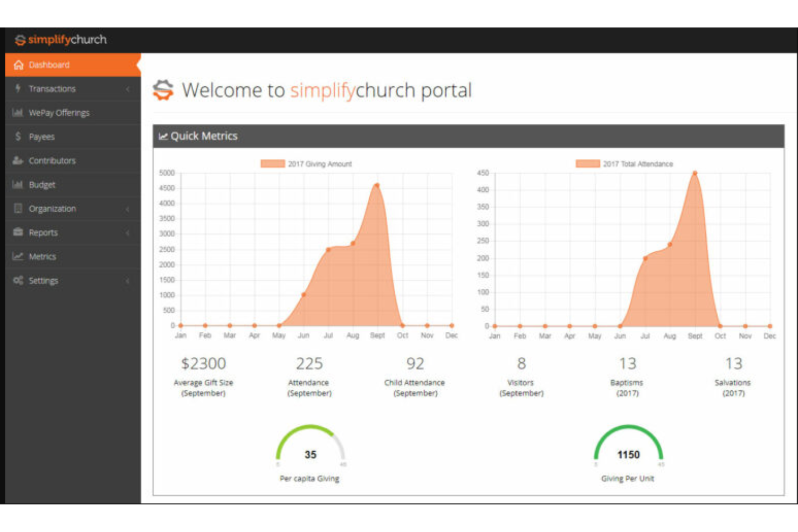Go to WePay Offerings

[x=73, y=113]
